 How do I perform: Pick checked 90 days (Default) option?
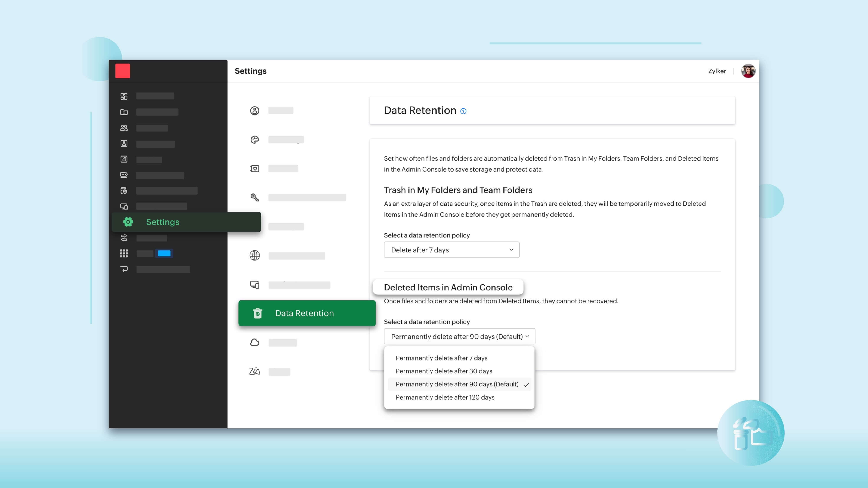pyautogui.click(x=457, y=384)
